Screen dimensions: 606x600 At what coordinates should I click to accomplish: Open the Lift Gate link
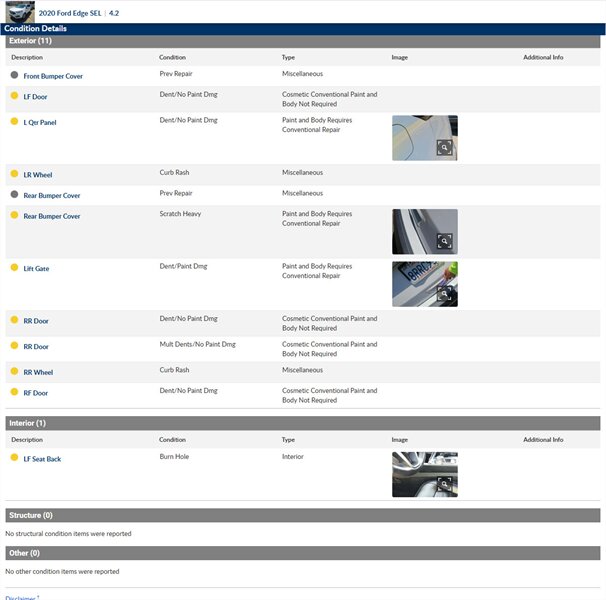[36, 268]
